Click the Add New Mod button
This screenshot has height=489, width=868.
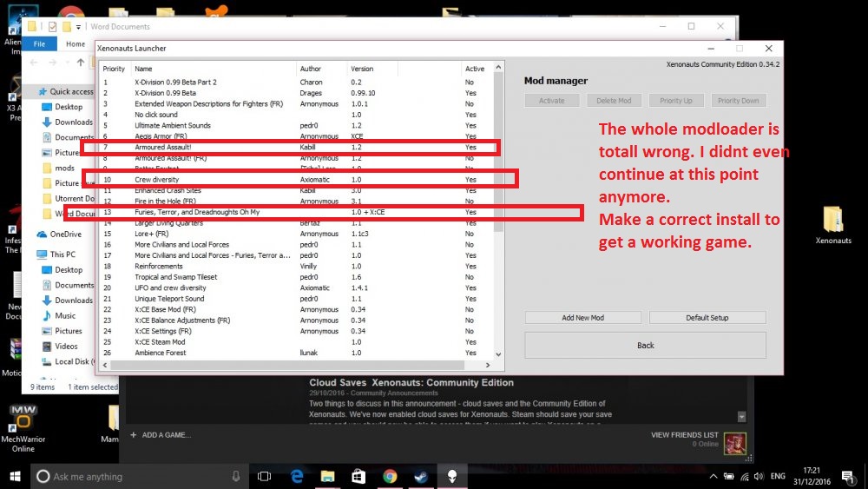[x=583, y=317]
